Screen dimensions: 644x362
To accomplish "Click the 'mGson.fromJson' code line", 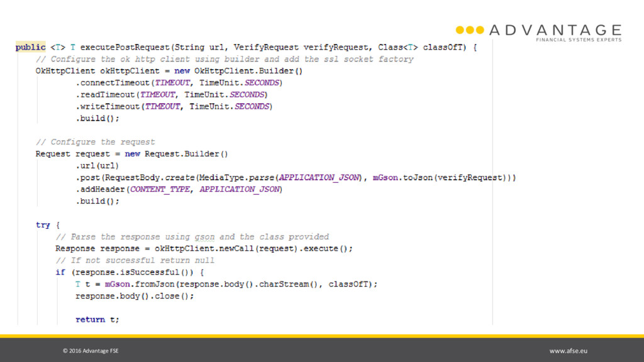I will coord(226,284).
